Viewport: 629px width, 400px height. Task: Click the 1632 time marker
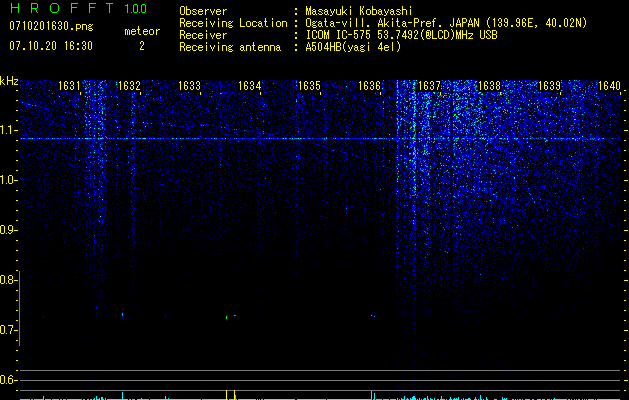(129, 86)
